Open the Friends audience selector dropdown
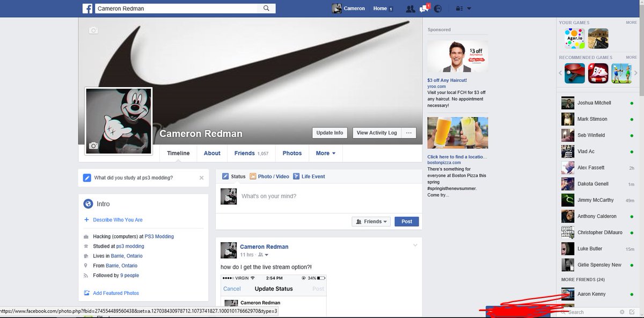Screen dimensions: 644x318 click(371, 221)
